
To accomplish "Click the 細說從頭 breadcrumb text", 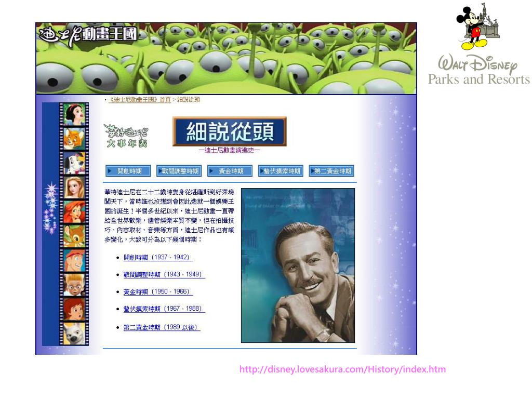I will pos(188,100).
